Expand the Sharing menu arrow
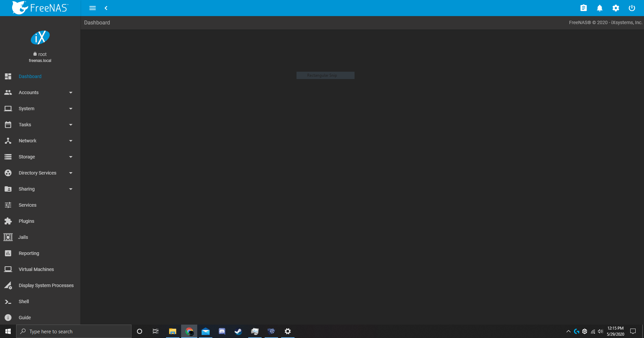 click(x=71, y=189)
